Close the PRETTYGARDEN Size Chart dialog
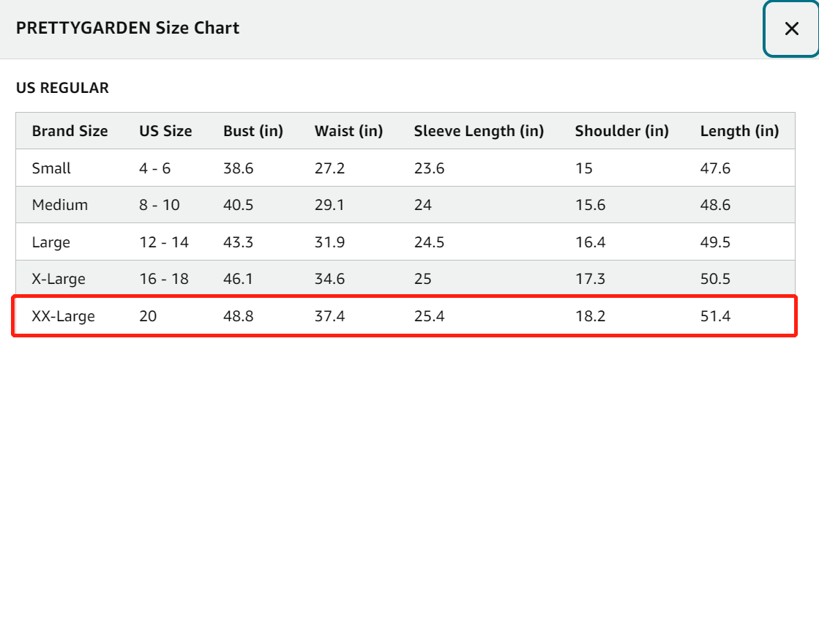 tap(791, 29)
